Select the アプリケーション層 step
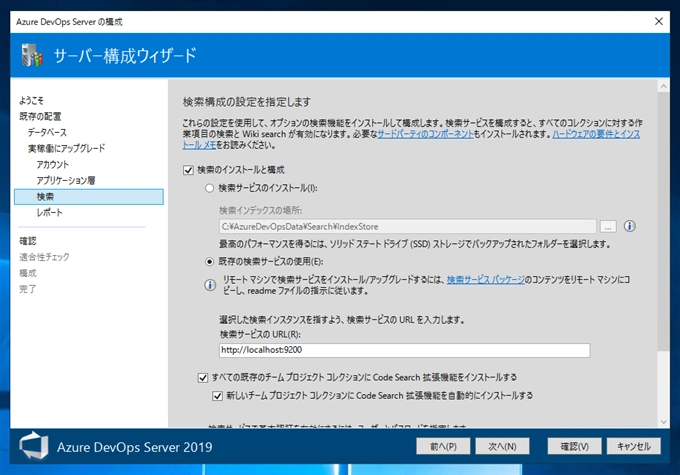The width and height of the screenshot is (680, 475). (x=66, y=180)
